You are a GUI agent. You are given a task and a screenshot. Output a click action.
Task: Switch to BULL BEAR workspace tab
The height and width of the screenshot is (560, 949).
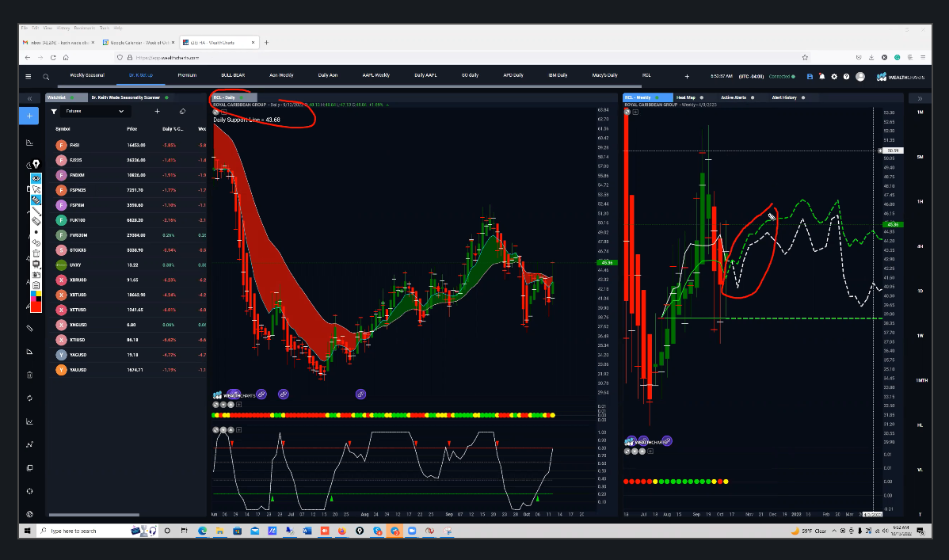pos(233,76)
